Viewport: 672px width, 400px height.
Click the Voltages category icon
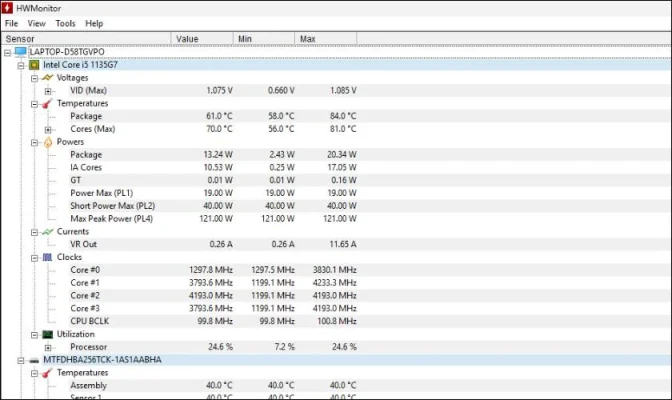click(x=47, y=77)
